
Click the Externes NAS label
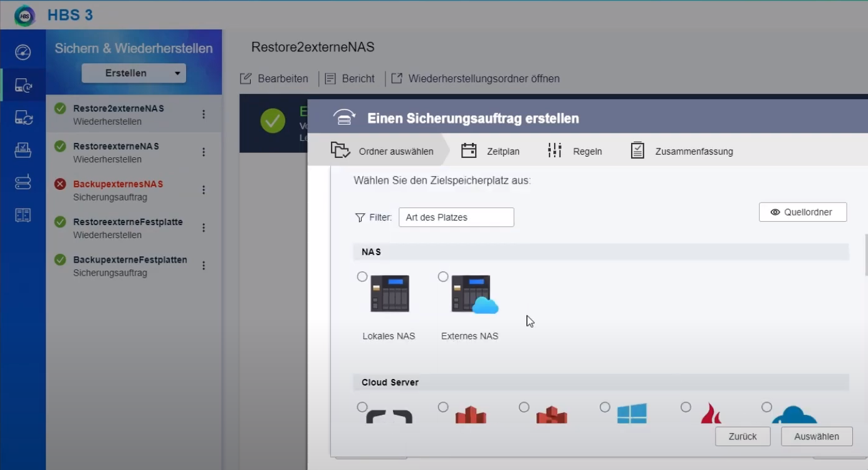469,336
